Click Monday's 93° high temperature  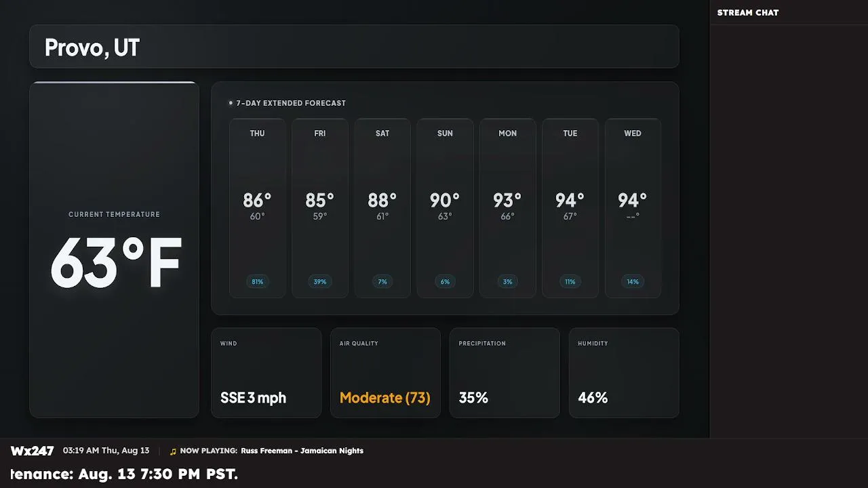[x=507, y=200]
